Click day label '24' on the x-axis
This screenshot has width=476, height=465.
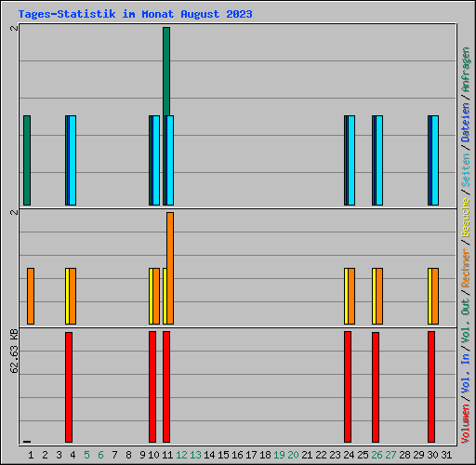[x=349, y=455]
